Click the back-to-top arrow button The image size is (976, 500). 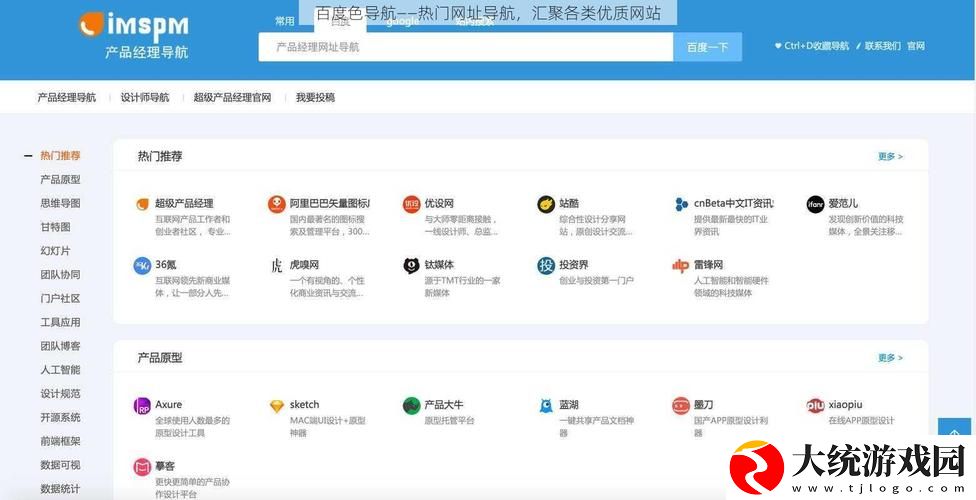point(955,430)
